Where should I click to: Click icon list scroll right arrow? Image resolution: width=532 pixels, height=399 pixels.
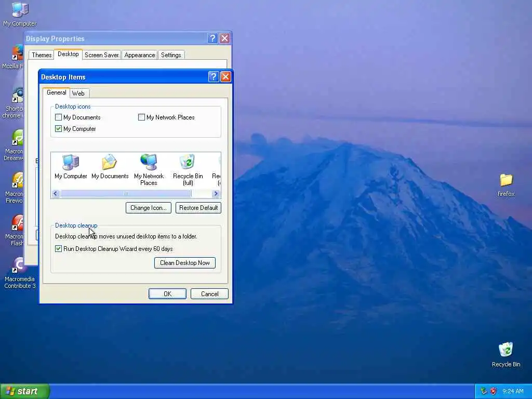(216, 193)
